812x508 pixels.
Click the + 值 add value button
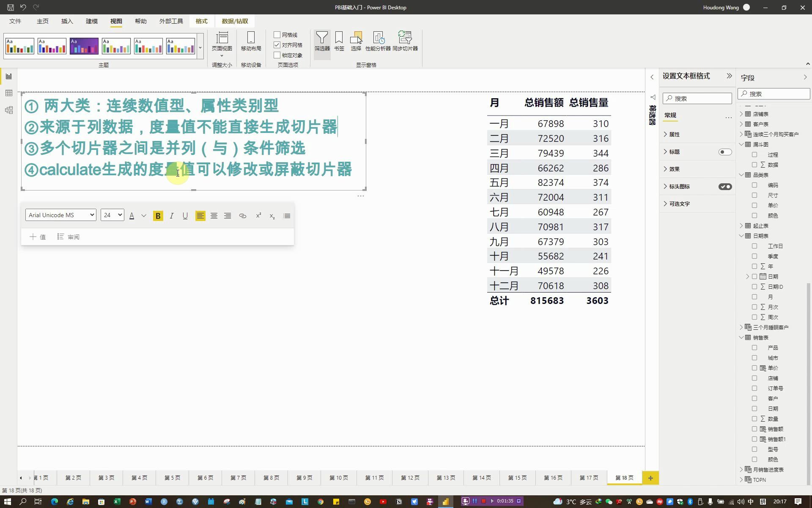(x=38, y=237)
